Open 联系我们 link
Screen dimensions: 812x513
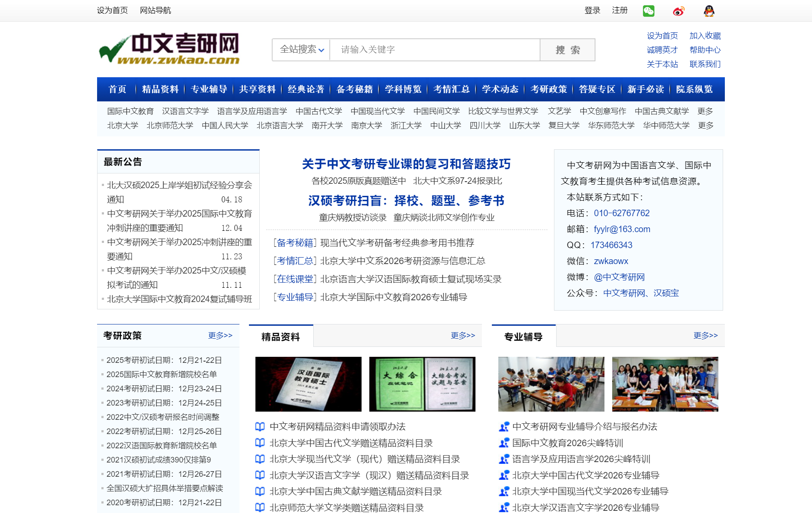pos(705,64)
